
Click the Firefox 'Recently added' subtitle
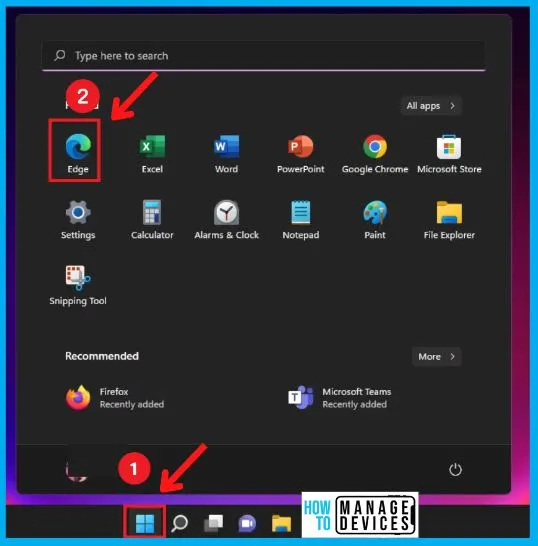pyautogui.click(x=132, y=404)
